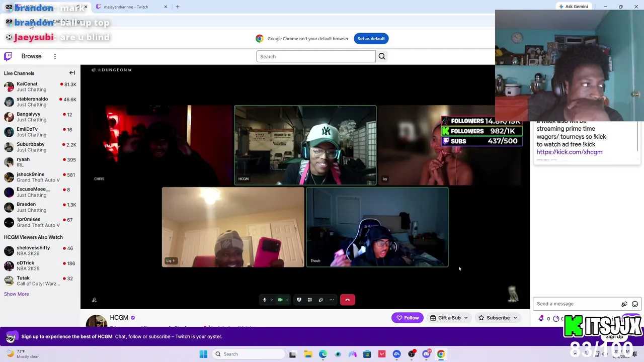Open Valorant from the taskbar
644x362 pixels.
point(382,354)
